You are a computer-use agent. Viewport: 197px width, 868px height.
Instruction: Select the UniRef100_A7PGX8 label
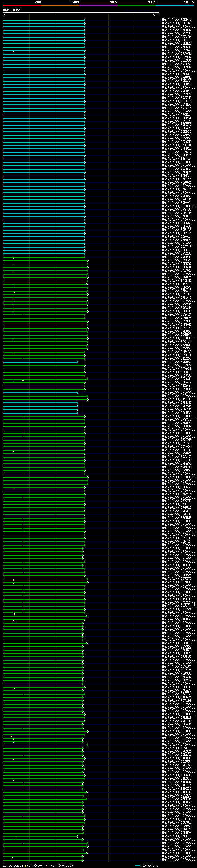tap(177, 74)
